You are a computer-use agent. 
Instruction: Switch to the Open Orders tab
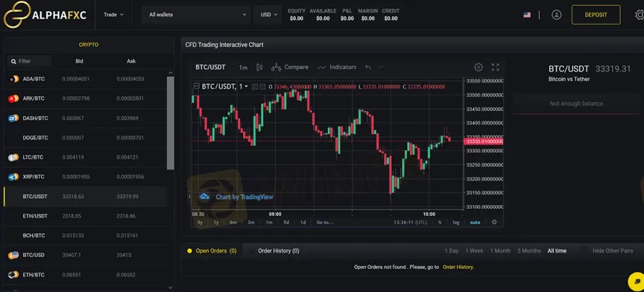pyautogui.click(x=212, y=250)
